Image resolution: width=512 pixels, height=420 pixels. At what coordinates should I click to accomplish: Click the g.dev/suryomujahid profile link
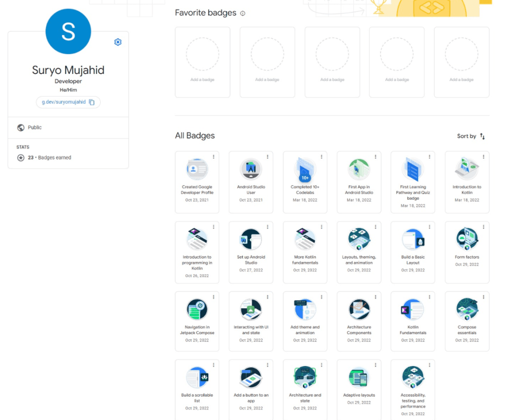(x=64, y=102)
